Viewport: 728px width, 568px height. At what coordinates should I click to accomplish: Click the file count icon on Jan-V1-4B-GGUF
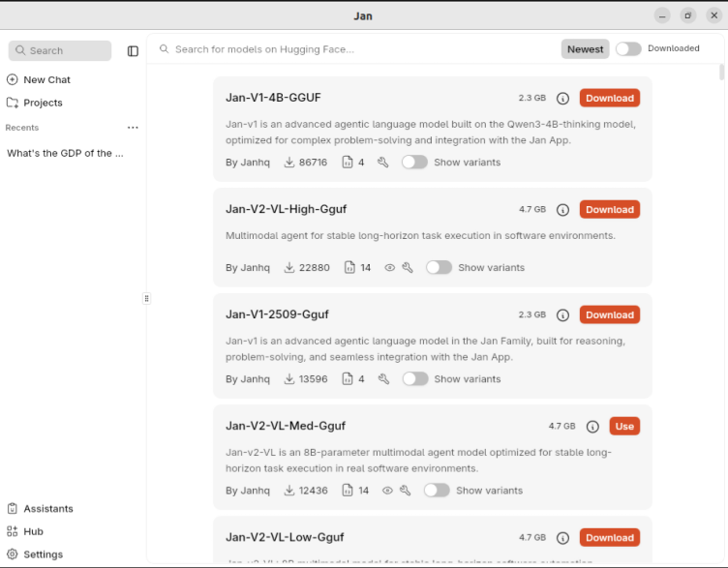point(348,162)
